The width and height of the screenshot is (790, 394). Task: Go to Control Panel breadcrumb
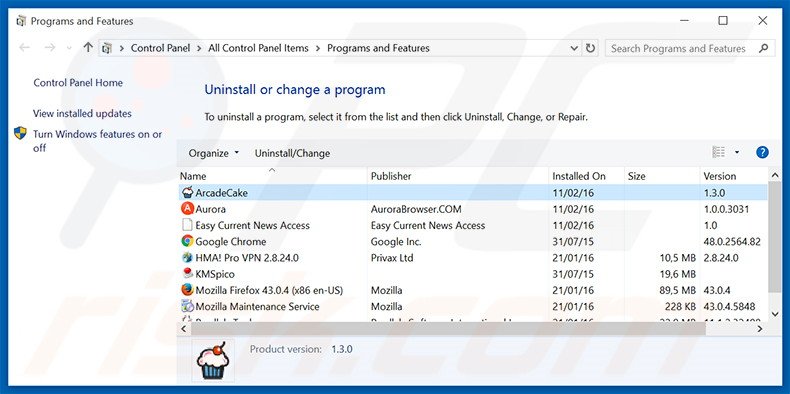pos(161,48)
